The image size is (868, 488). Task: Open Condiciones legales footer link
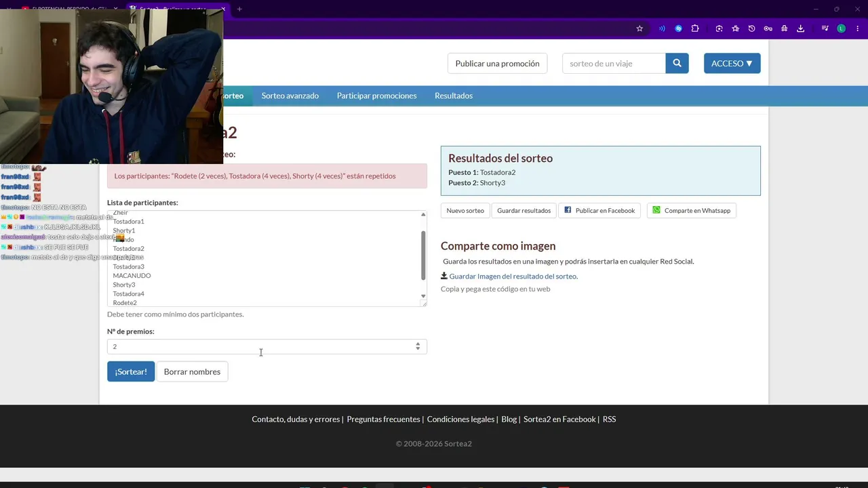tap(460, 419)
